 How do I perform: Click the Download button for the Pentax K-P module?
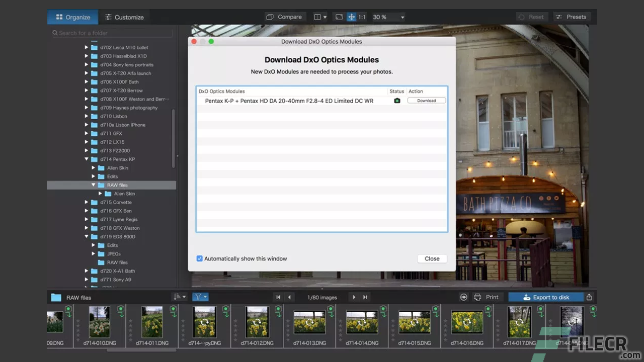pyautogui.click(x=426, y=101)
